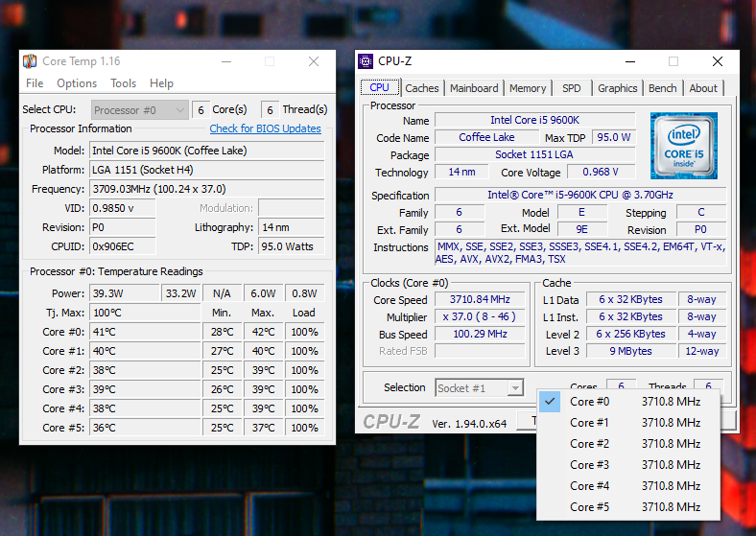756x536 pixels.
Task: Switch to the About tab
Action: coord(703,88)
